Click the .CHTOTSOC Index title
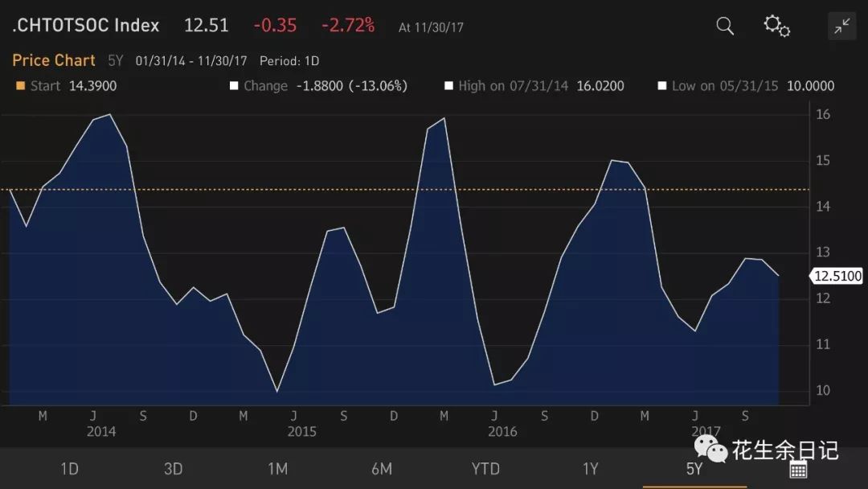The height and width of the screenshot is (489, 868). click(83, 25)
